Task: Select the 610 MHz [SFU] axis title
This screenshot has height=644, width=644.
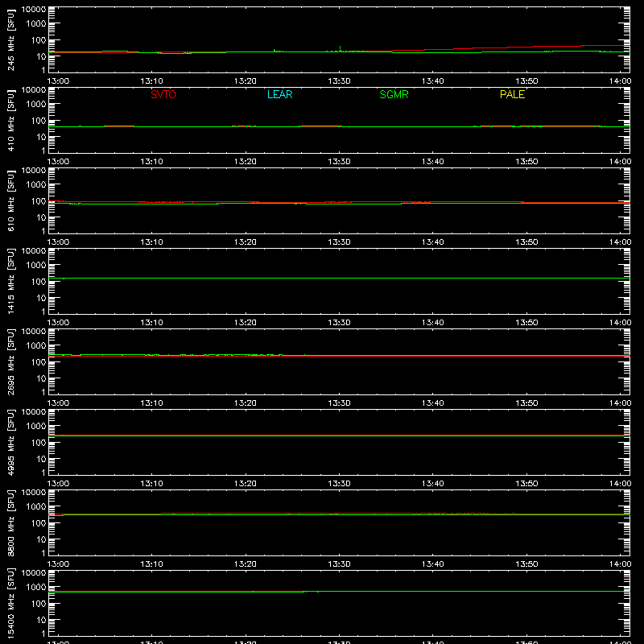Action: pyautogui.click(x=11, y=200)
